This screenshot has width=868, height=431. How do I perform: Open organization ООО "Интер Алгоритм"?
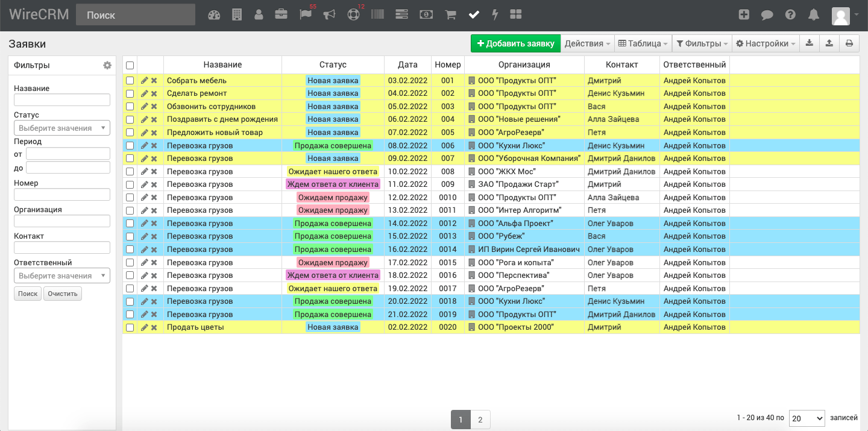tap(519, 210)
